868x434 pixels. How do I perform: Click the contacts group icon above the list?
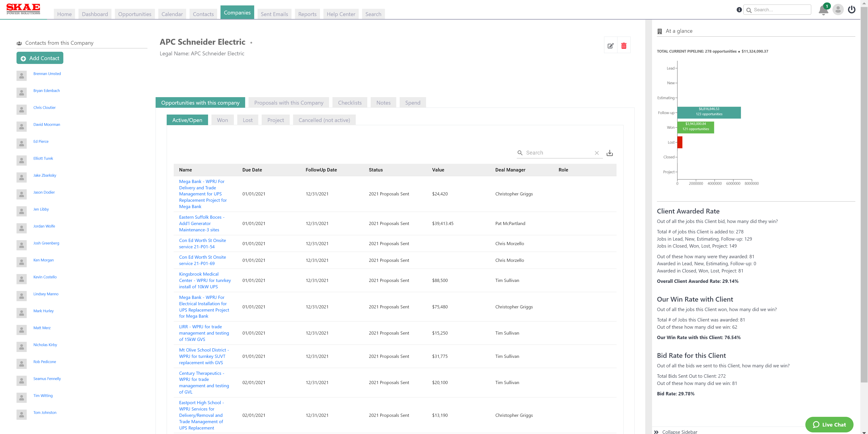tap(20, 43)
